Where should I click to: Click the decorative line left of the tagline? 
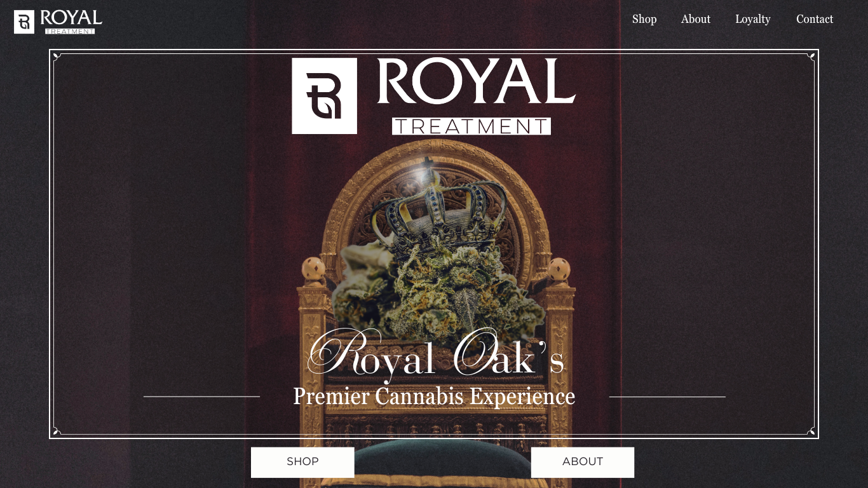201,396
